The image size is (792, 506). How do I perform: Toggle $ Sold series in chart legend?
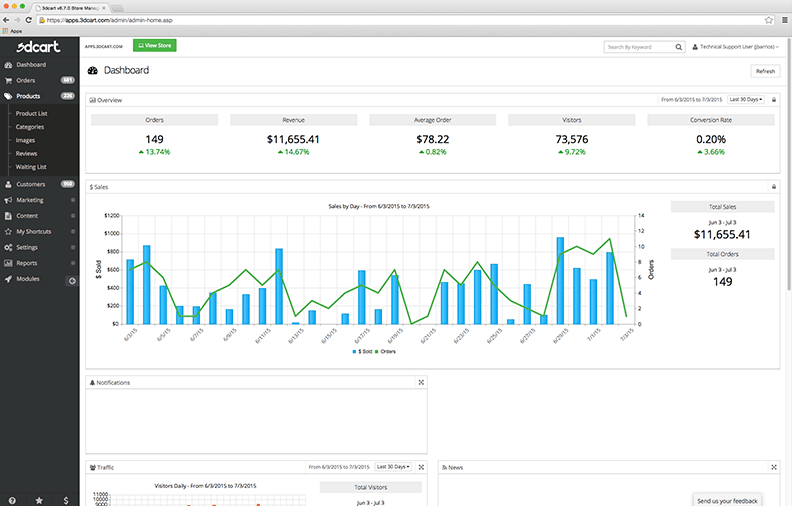pos(362,351)
